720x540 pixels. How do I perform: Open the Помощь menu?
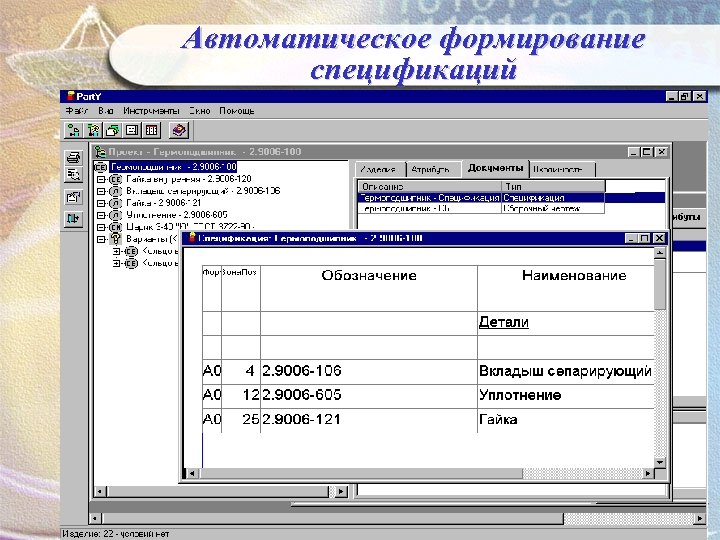point(236,111)
